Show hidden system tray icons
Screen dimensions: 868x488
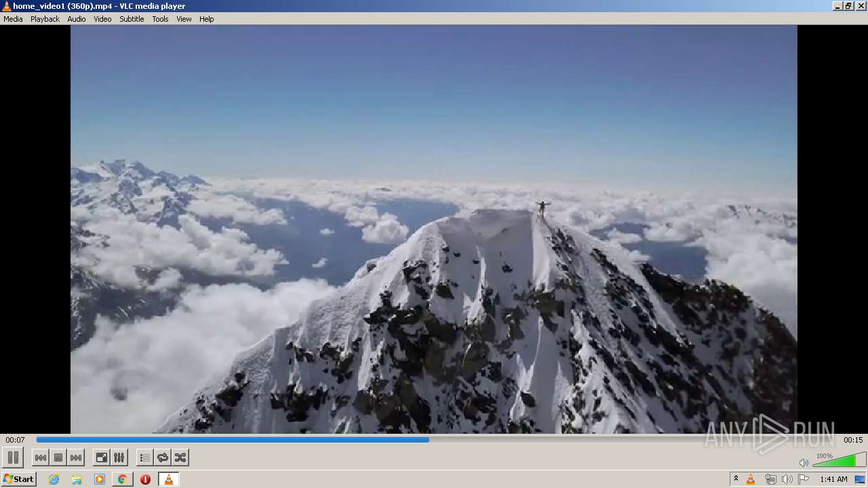click(x=736, y=479)
